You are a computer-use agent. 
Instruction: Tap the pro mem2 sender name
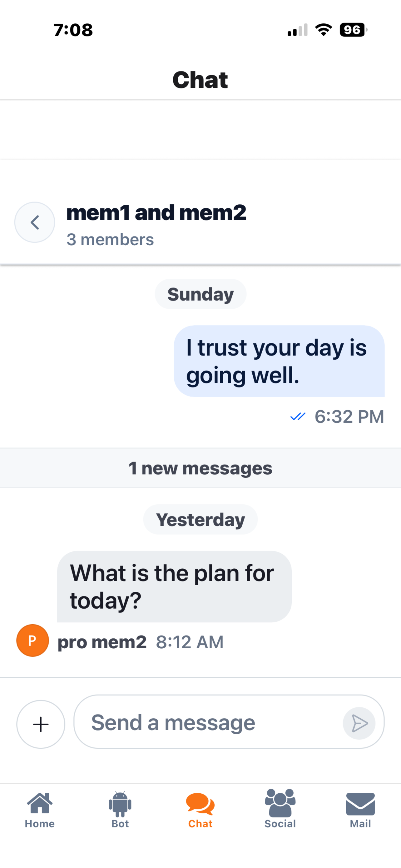[x=102, y=642]
